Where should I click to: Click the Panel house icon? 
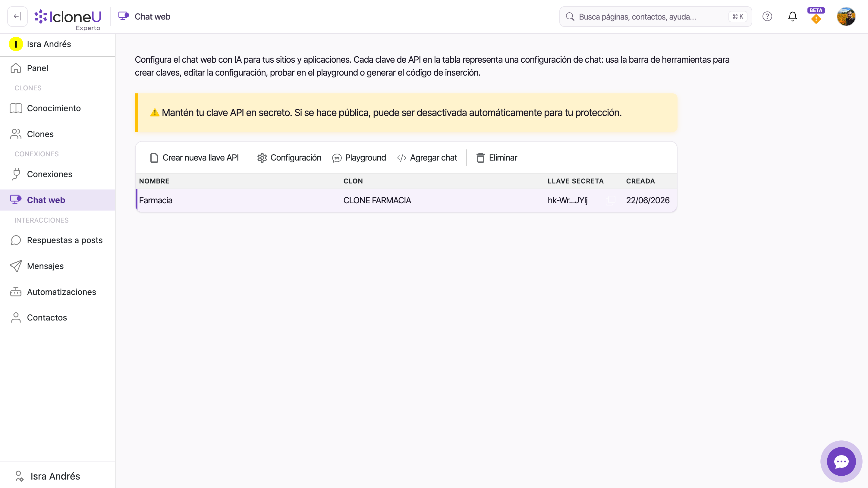tap(15, 68)
